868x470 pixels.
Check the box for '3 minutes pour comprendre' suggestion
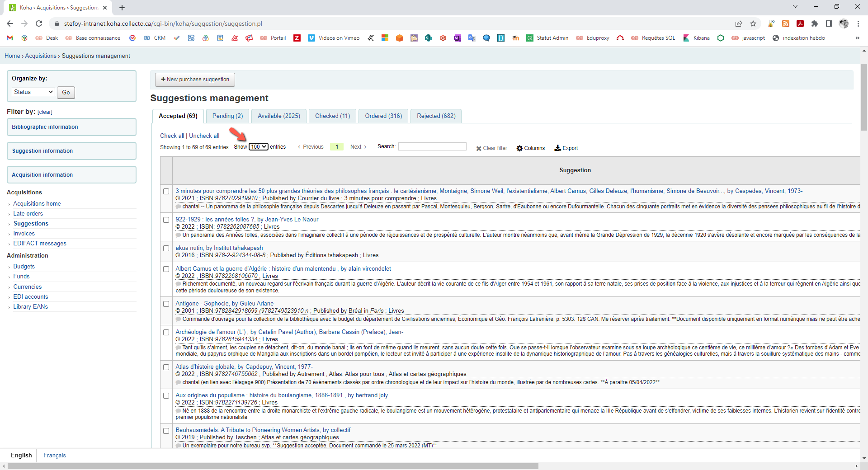(166, 192)
